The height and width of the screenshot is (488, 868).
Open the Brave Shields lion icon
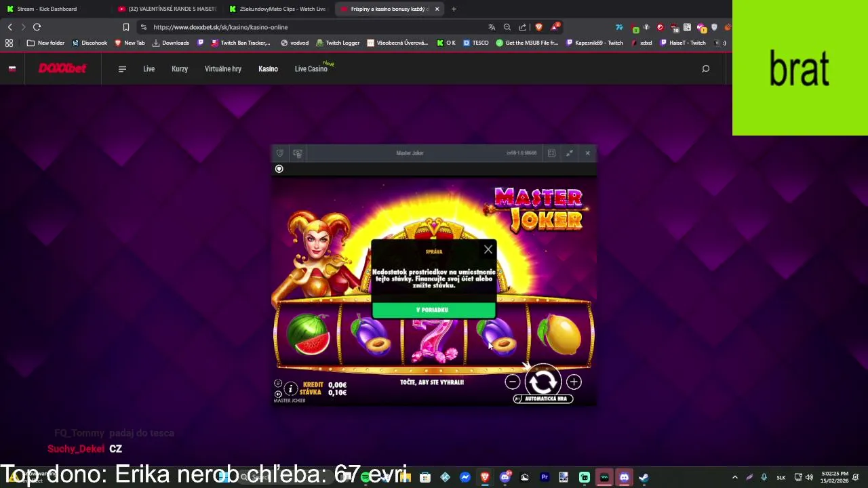point(538,27)
